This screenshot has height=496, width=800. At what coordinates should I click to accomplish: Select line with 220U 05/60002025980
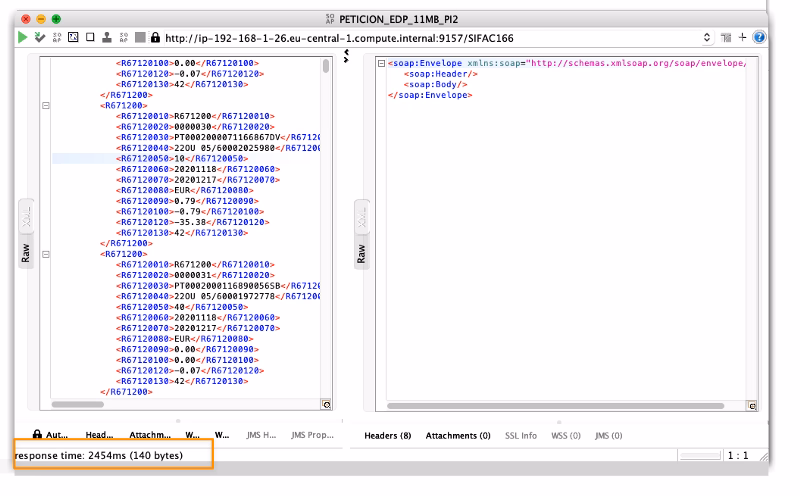[218, 148]
